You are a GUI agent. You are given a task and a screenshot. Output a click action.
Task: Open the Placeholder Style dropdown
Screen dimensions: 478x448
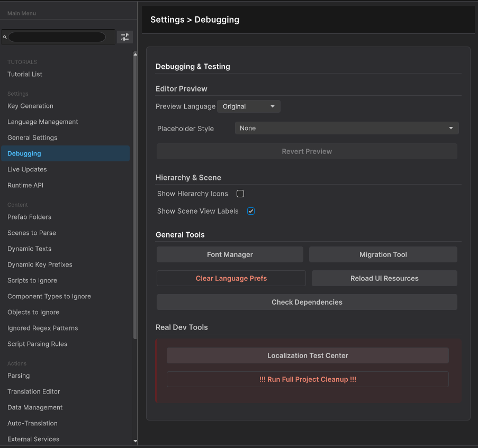pyautogui.click(x=347, y=128)
